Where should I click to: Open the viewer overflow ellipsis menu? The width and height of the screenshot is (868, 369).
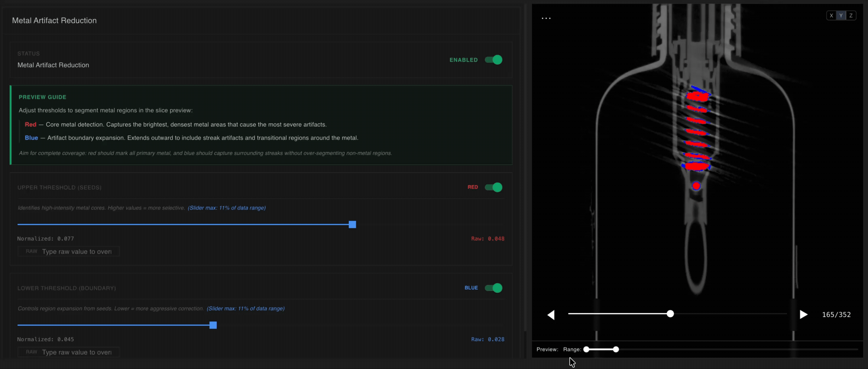546,18
